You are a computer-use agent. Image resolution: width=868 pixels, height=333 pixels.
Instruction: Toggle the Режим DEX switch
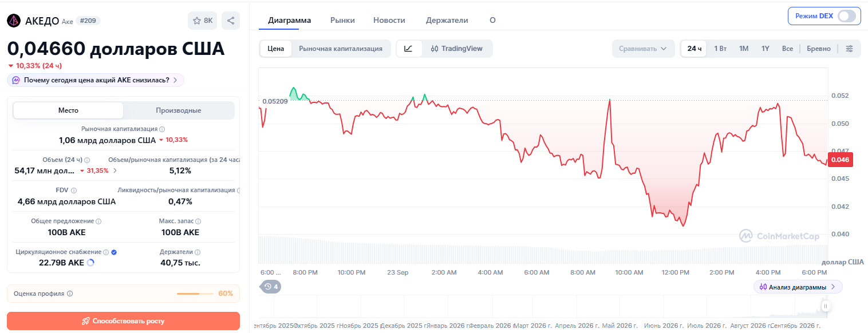point(847,16)
